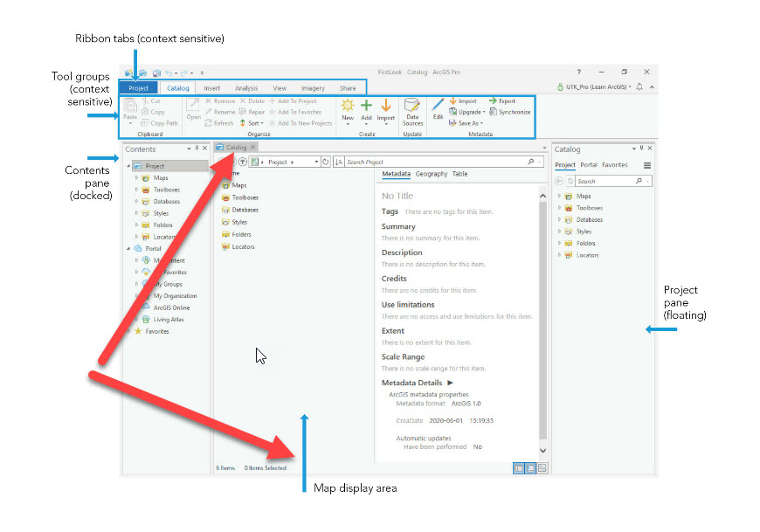
Task: Open the Upgrade dropdown arrow
Action: (484, 112)
